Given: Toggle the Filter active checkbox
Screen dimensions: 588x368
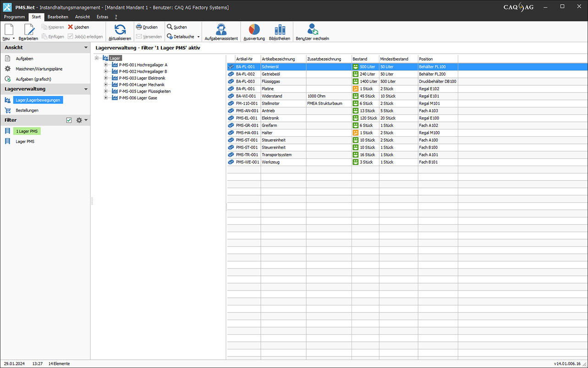Looking at the screenshot, I should click(69, 120).
